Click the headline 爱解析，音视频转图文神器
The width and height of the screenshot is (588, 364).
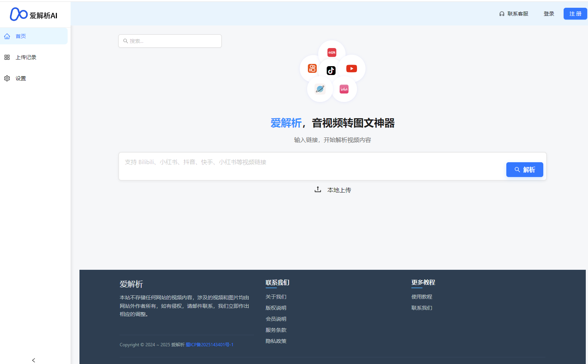(333, 123)
